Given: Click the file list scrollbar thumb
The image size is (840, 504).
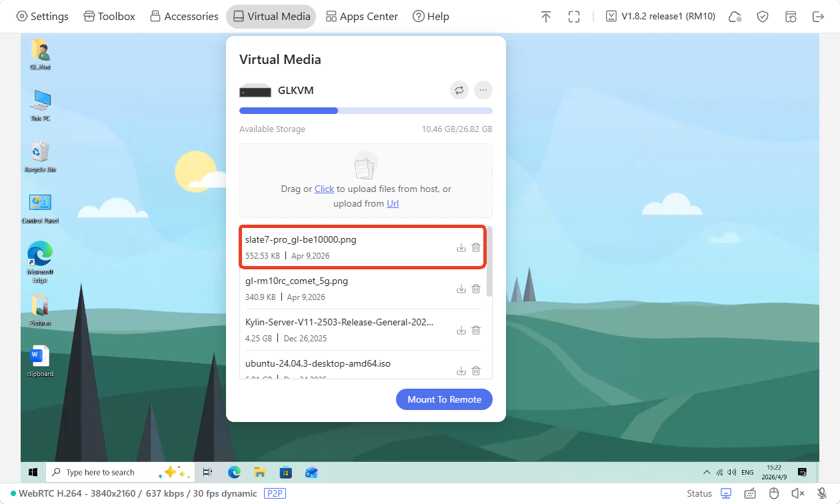Looking at the screenshot, I should pos(489,261).
